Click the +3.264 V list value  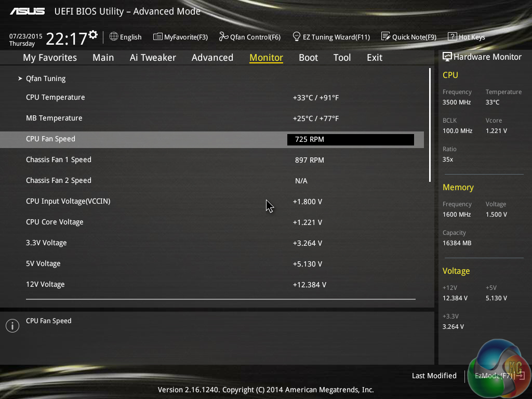(308, 243)
